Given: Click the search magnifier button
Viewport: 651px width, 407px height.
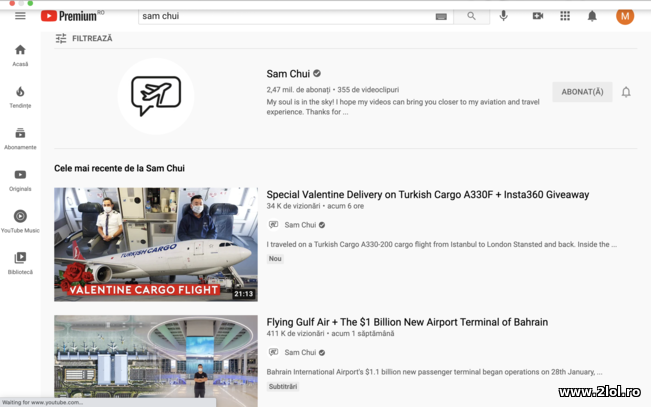Looking at the screenshot, I should pyautogui.click(x=471, y=16).
